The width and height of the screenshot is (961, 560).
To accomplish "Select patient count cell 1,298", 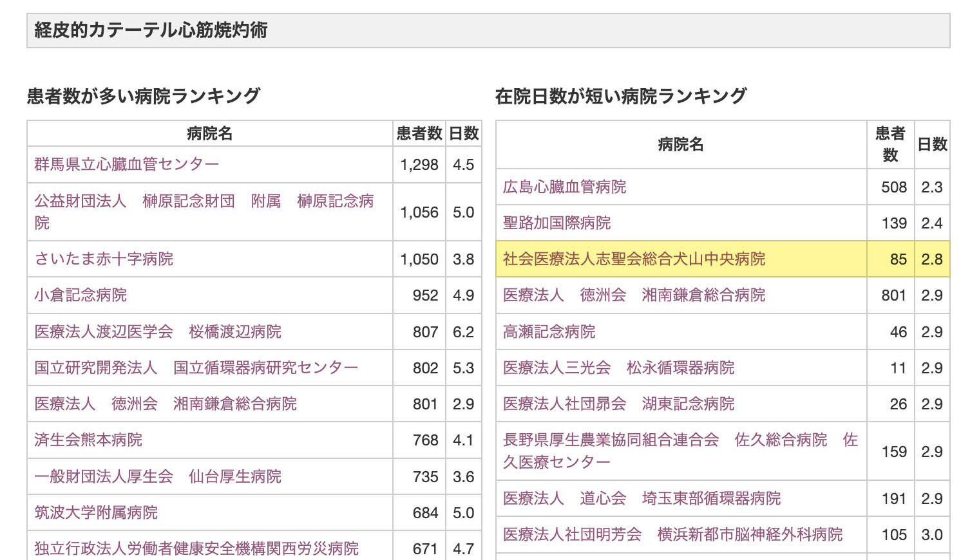I will click(x=419, y=165).
